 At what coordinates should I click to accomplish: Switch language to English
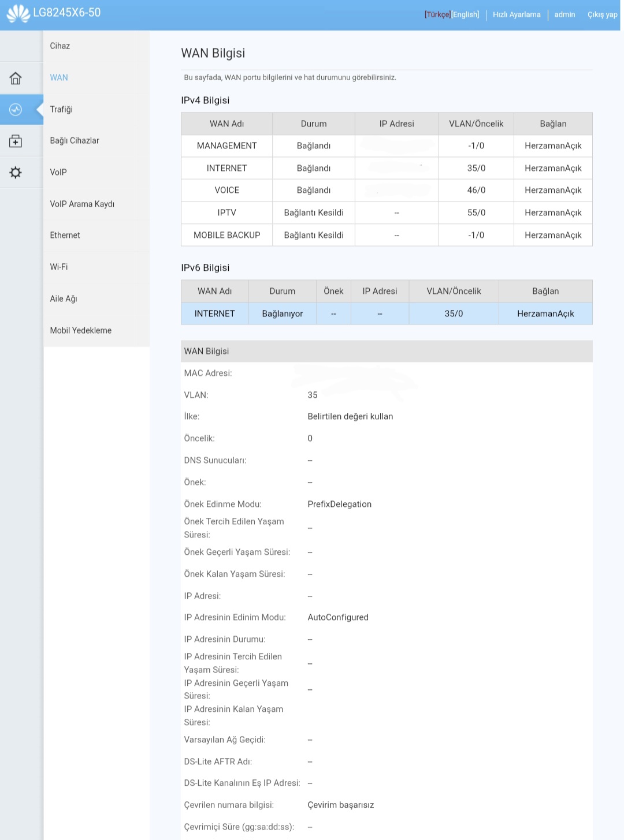(x=466, y=14)
